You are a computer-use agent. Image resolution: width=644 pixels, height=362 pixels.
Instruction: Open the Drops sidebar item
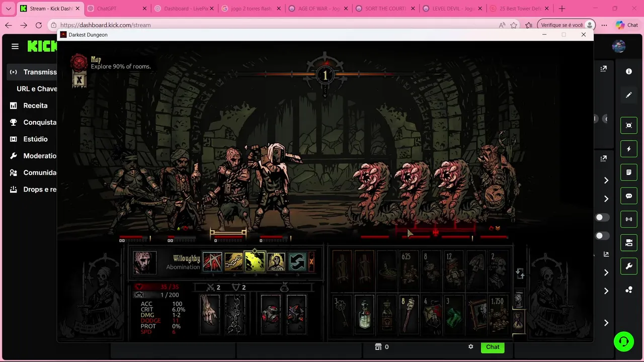[33, 190]
